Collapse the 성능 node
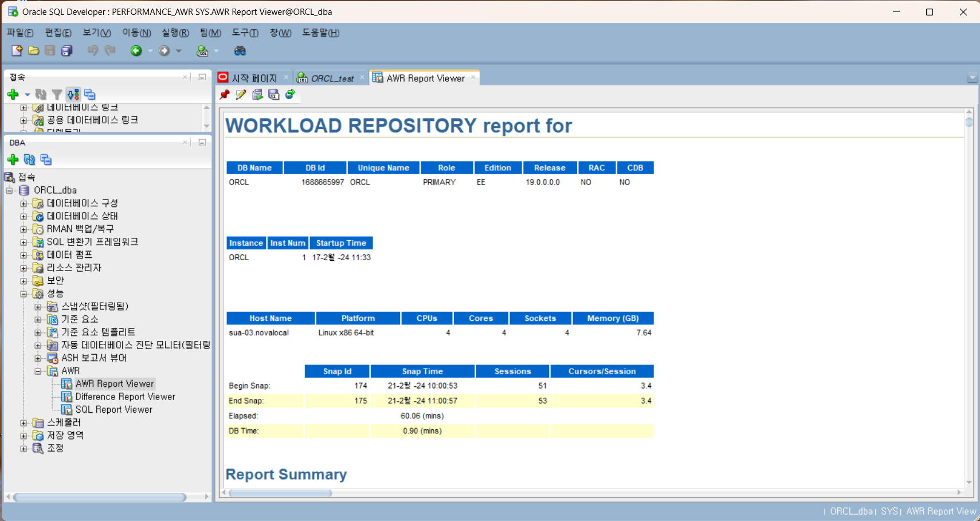The image size is (980, 521). point(23,294)
